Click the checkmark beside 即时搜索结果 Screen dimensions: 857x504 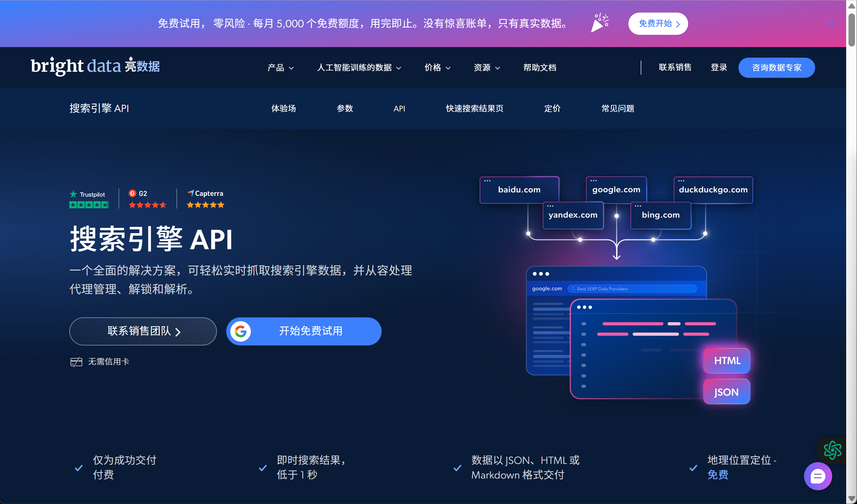pyautogui.click(x=263, y=468)
